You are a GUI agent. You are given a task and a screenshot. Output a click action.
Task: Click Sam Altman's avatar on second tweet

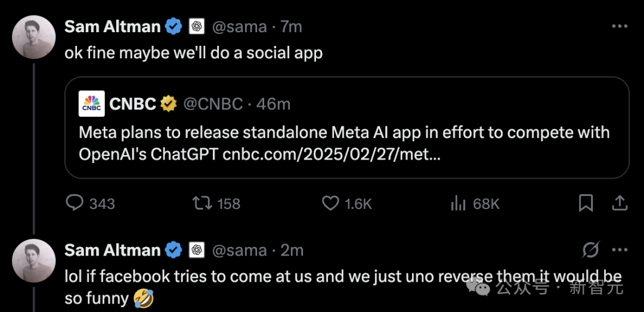(34, 260)
